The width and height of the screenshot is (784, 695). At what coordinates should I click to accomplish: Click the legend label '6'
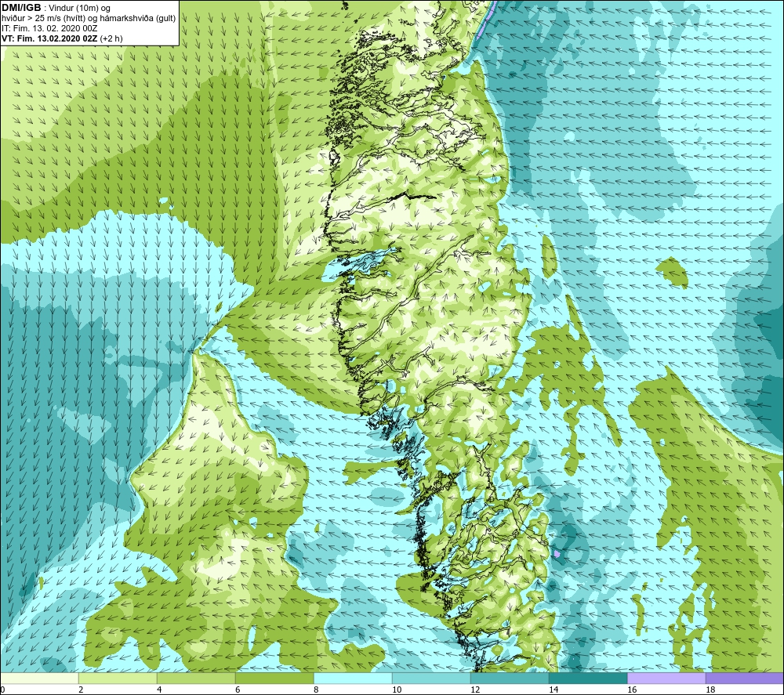coord(238,690)
